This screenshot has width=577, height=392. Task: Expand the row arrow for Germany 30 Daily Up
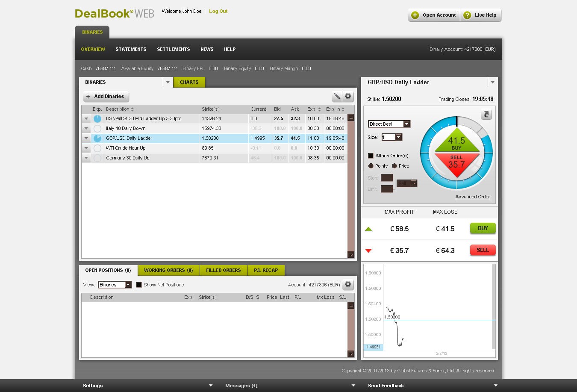pyautogui.click(x=86, y=158)
